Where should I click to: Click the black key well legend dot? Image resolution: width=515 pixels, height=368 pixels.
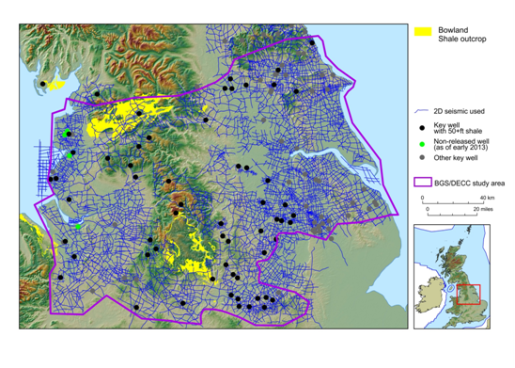pyautogui.click(x=422, y=128)
